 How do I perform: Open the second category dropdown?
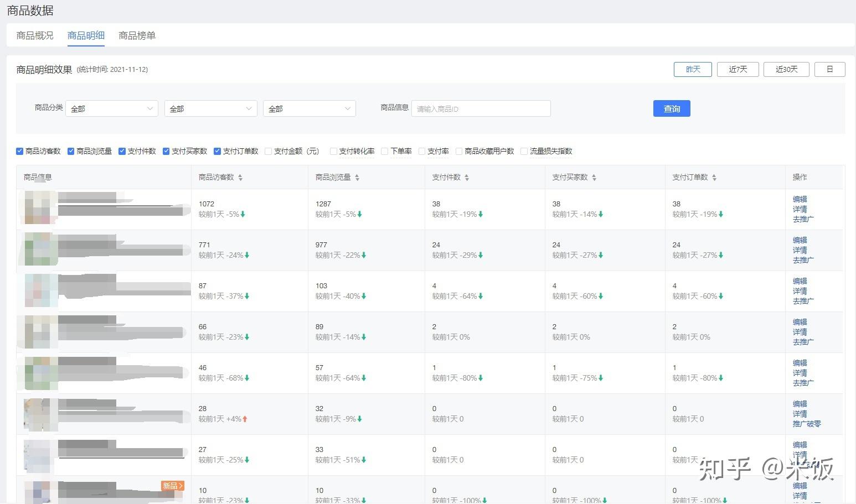pos(211,108)
